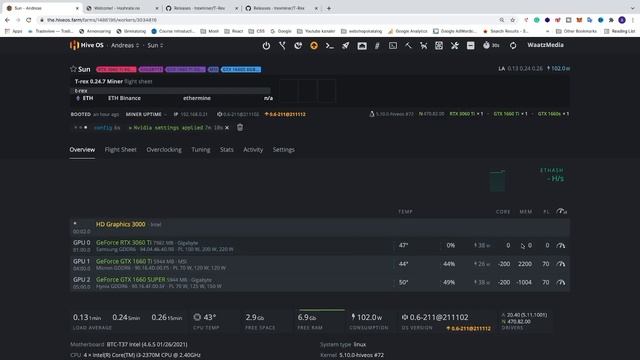Click the ethermine pool name
This screenshot has width=640, height=360.
tap(197, 98)
